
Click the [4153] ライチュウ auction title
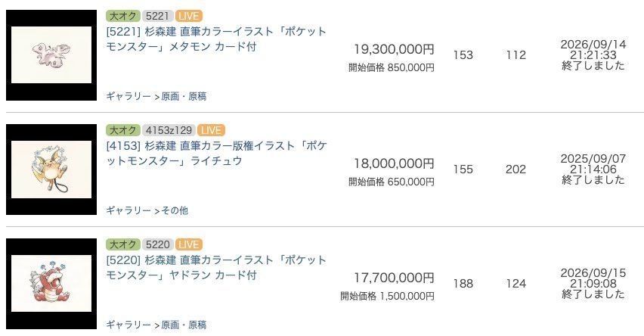coord(216,154)
